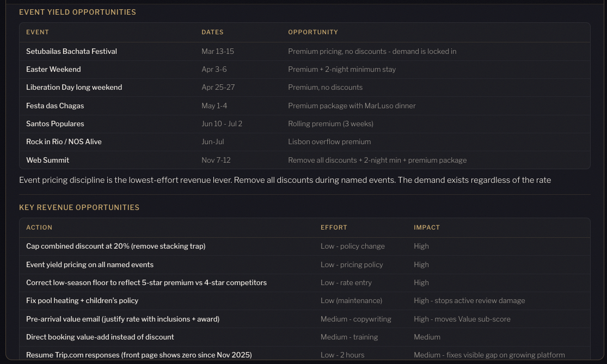607x364 pixels.
Task: Click the pool heating fix action
Action: pyautogui.click(x=82, y=300)
